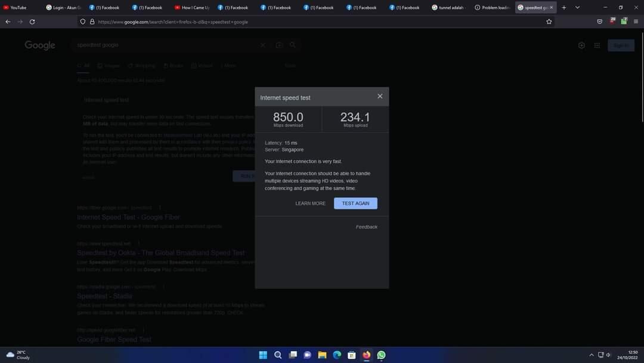Click the LEARN MORE button
This screenshot has height=363, width=644.
[x=310, y=204]
